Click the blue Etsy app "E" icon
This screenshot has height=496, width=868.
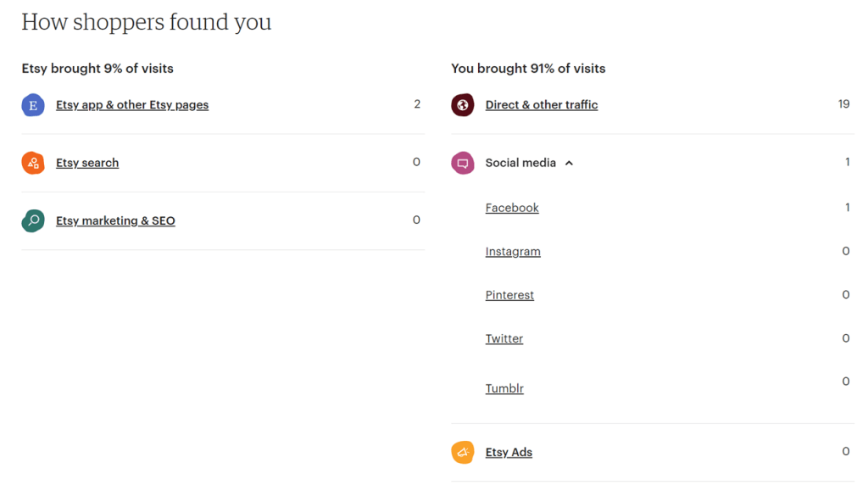coord(33,105)
